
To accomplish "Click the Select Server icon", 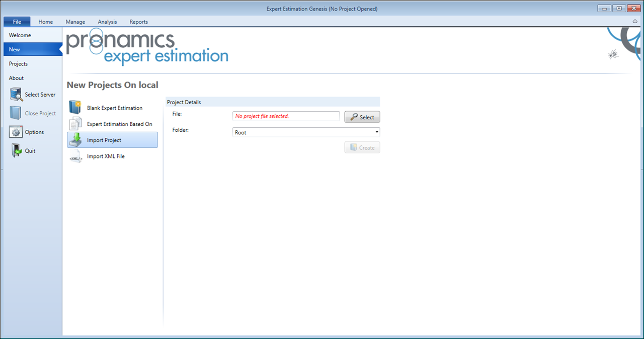I will 17,95.
